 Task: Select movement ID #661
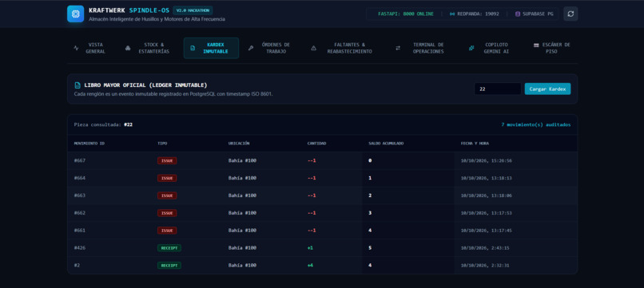click(x=80, y=231)
